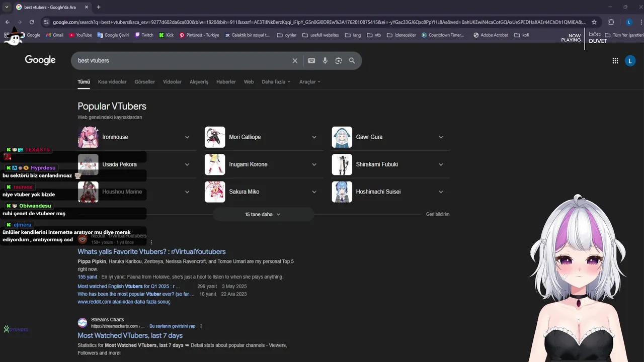Open the YouTube bookmark

(x=80, y=35)
